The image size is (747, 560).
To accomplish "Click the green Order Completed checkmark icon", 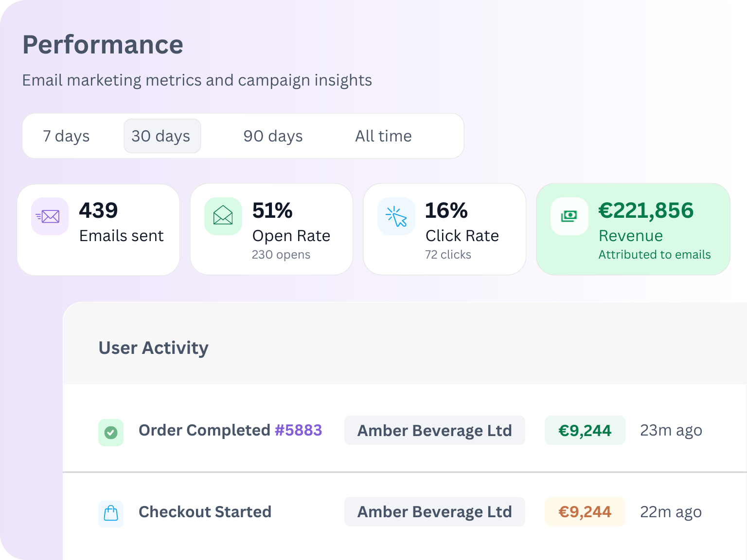I will pyautogui.click(x=111, y=433).
